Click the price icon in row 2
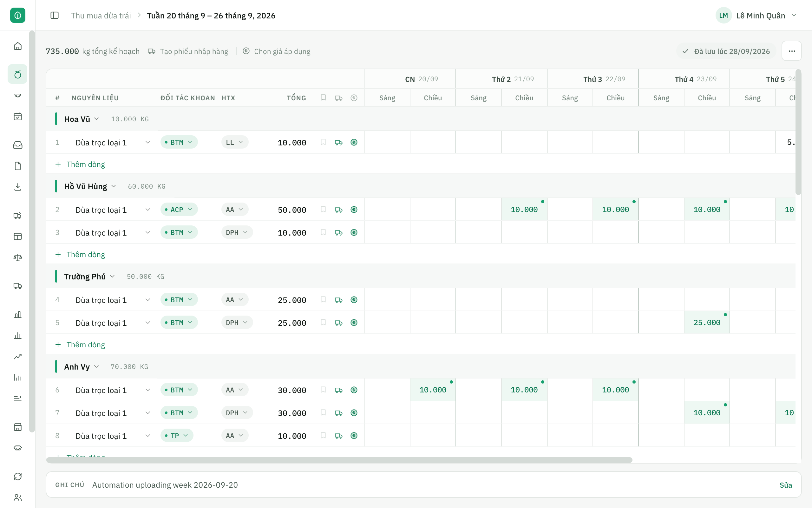Image resolution: width=812 pixels, height=508 pixels. [x=354, y=210]
